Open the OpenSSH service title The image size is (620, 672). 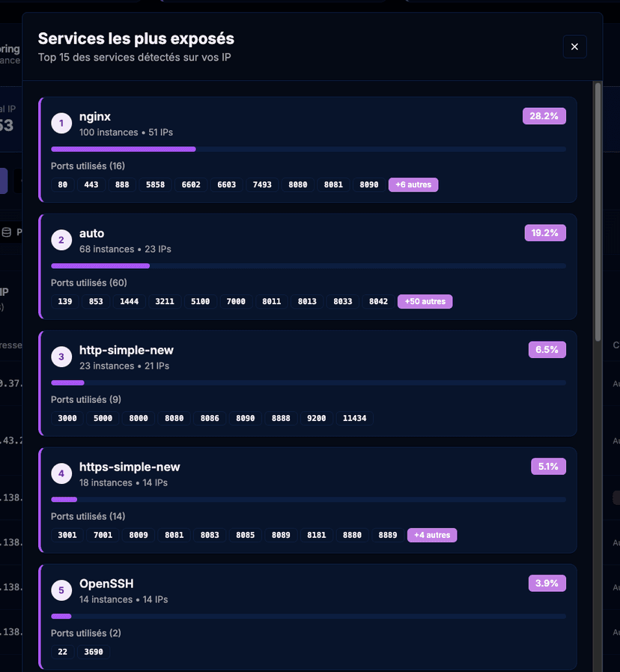[106, 584]
